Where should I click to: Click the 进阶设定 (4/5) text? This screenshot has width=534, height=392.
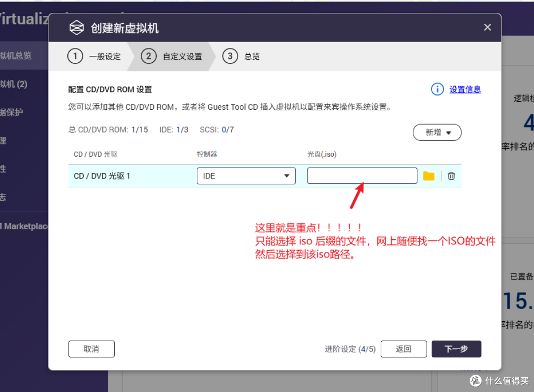tap(350, 349)
